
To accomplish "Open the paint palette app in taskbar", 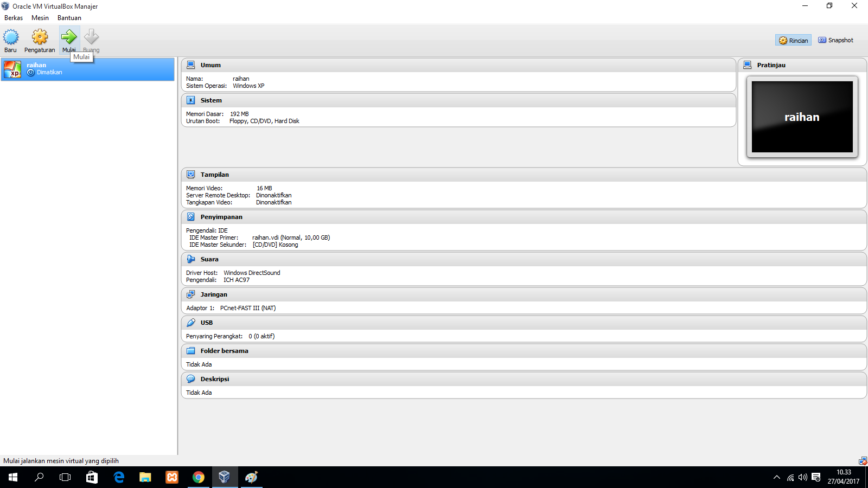I will tap(251, 477).
